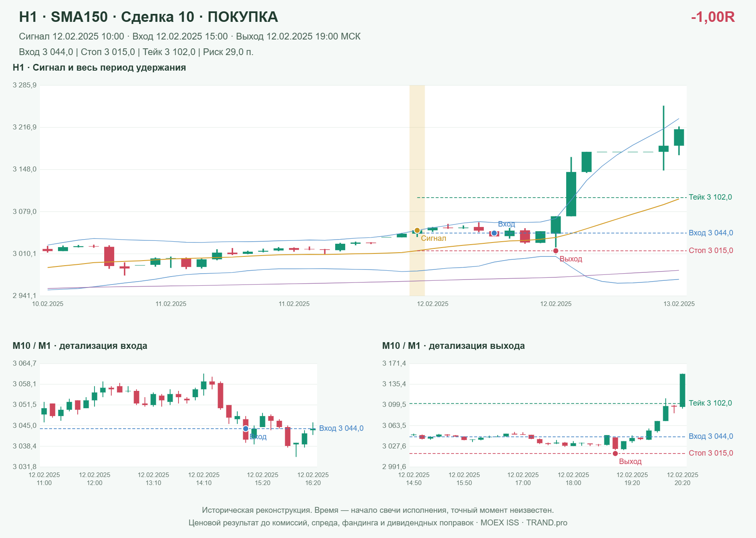756x538 pixels.
Task: Click the highlighted signal candle band on H1 chart
Action: pyautogui.click(x=417, y=190)
